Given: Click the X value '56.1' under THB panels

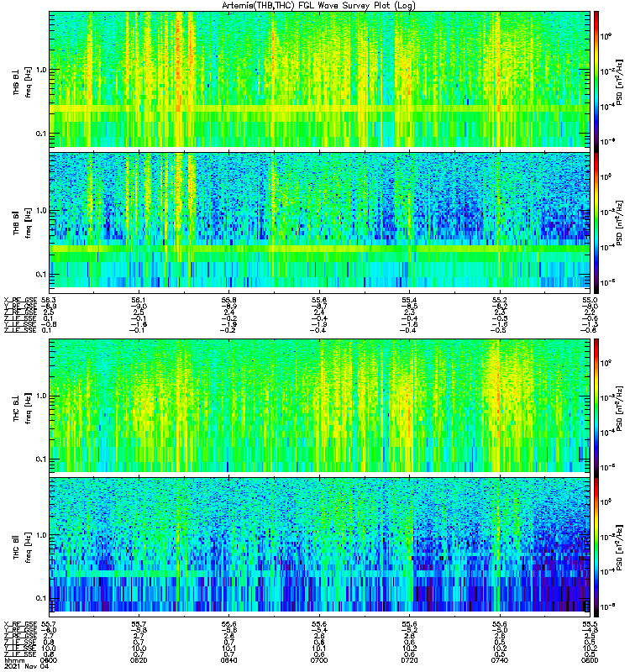Looking at the screenshot, I should (139, 300).
